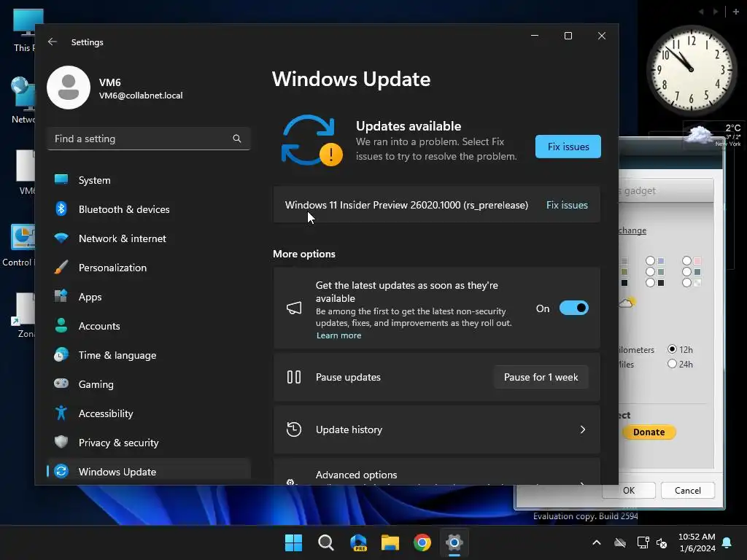This screenshot has height=560, width=747.
Task: Open the Accessibility settings page
Action: 149,413
